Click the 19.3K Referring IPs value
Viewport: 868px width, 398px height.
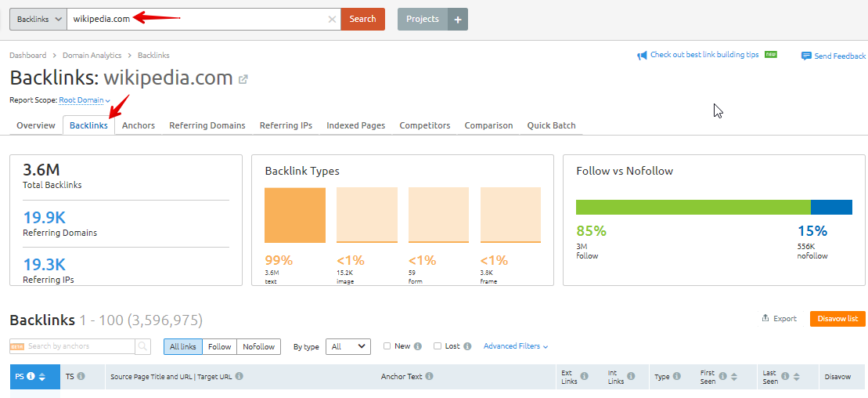point(45,264)
